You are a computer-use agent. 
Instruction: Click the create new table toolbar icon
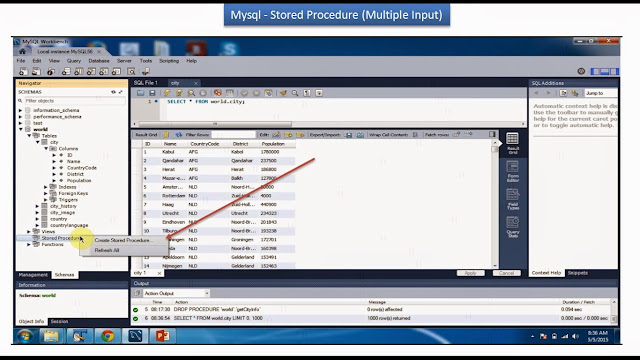pyautogui.click(x=79, y=71)
